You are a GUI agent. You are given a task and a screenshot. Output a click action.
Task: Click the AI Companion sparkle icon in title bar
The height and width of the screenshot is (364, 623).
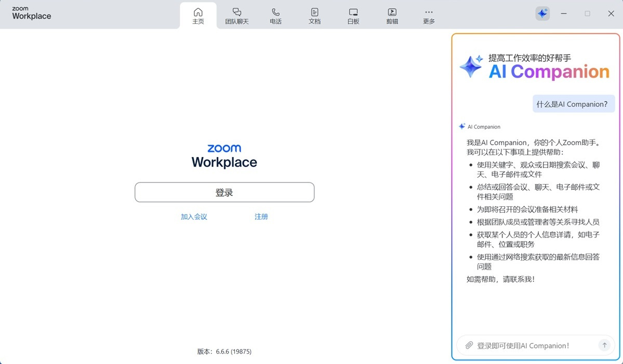tap(542, 13)
